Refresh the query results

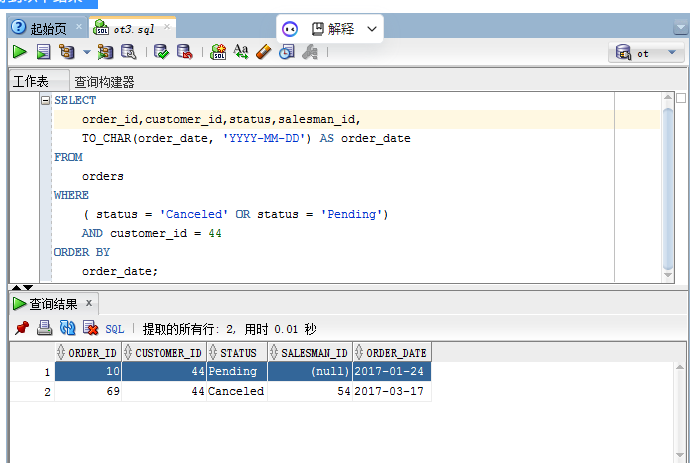pos(67,328)
